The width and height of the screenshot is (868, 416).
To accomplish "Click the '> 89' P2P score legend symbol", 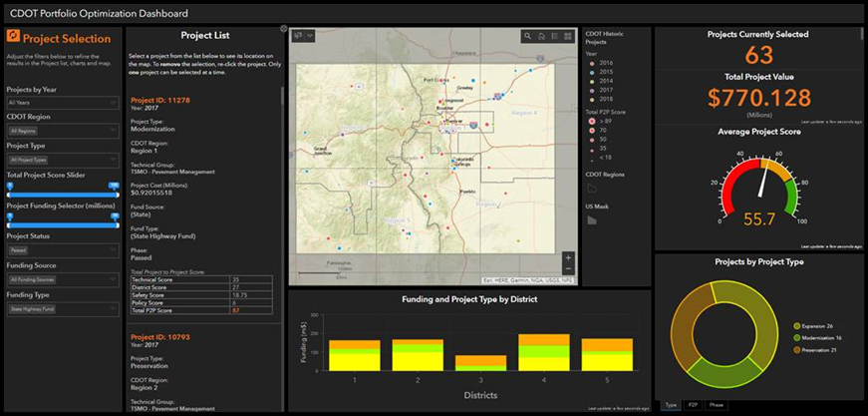I will (x=591, y=121).
